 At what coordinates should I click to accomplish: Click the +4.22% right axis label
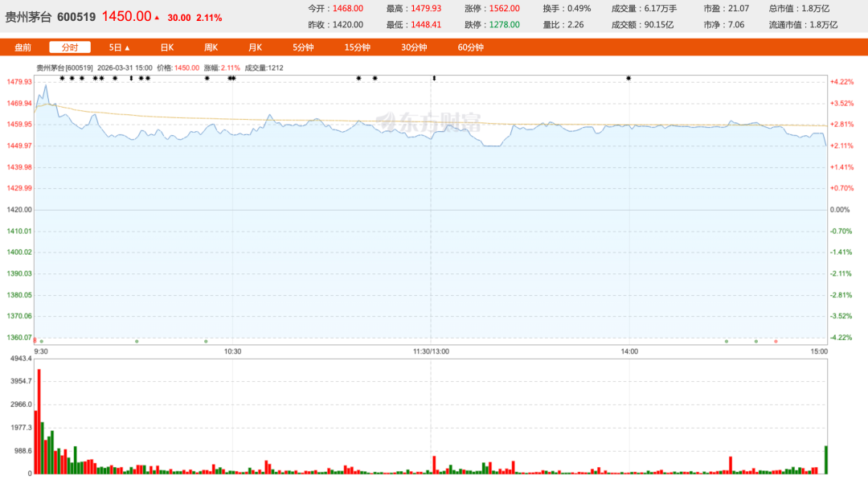[x=842, y=82]
